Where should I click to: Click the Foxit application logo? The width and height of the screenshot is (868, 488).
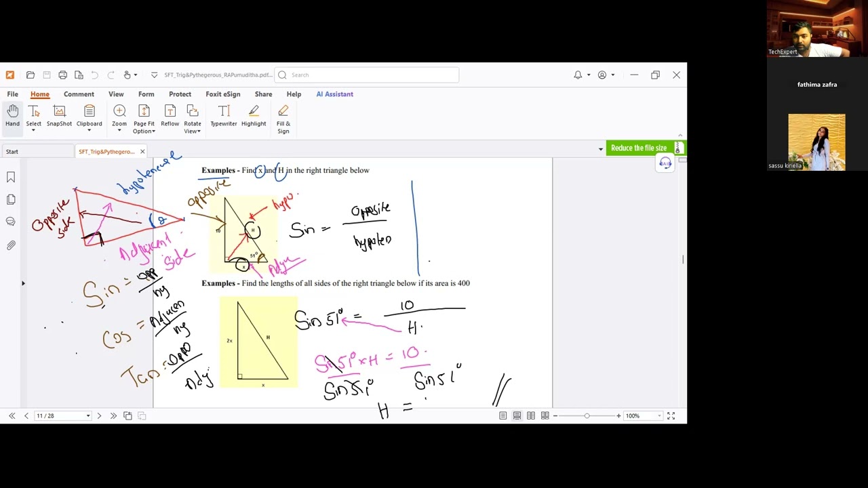point(9,75)
